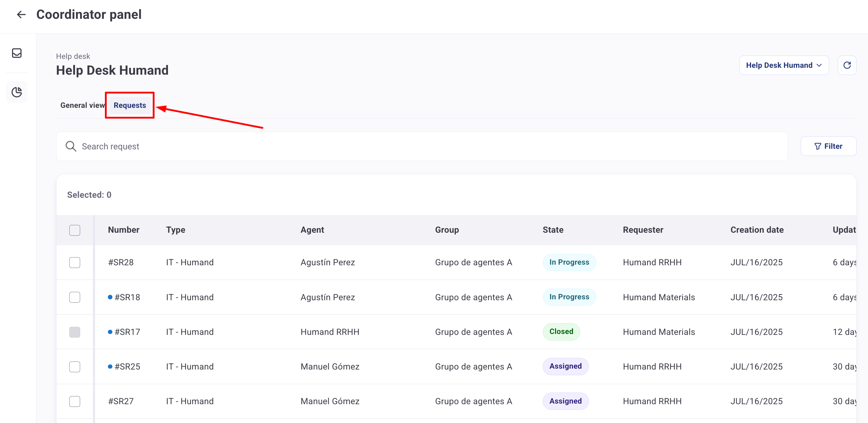Click the magnifying glass search icon

click(x=71, y=146)
